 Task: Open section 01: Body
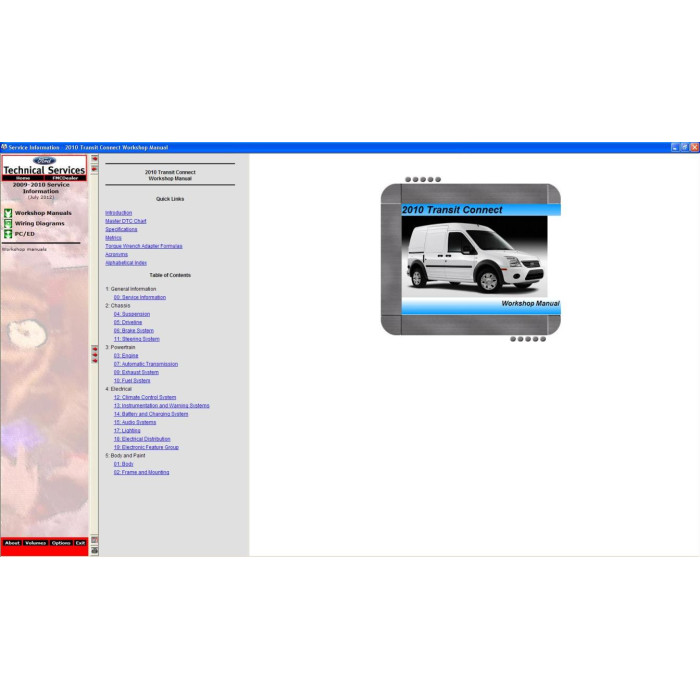tap(123, 464)
